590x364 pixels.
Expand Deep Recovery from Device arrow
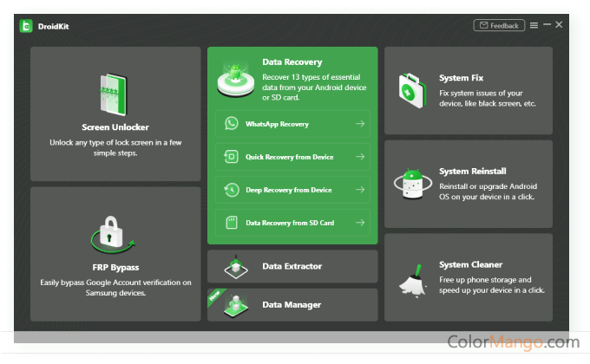coord(359,190)
